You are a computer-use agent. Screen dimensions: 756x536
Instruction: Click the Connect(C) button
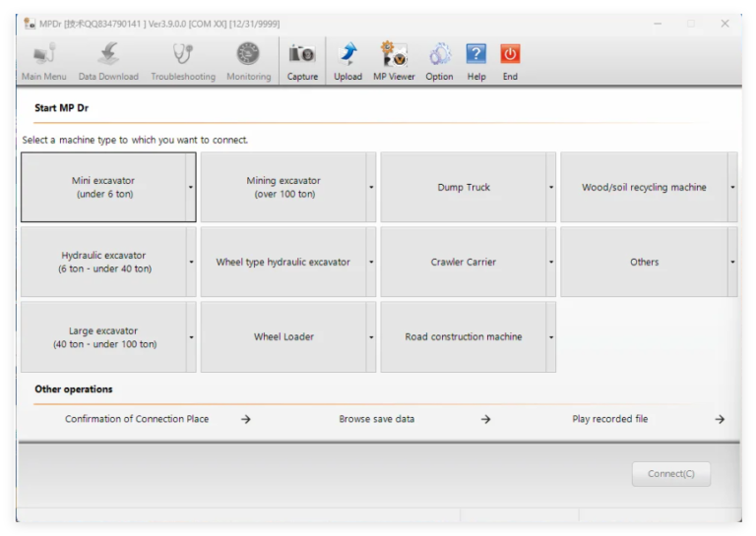point(670,474)
